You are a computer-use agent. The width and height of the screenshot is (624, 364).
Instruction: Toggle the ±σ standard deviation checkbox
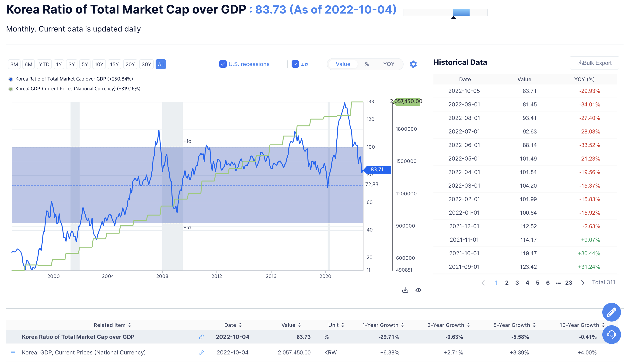pos(295,64)
